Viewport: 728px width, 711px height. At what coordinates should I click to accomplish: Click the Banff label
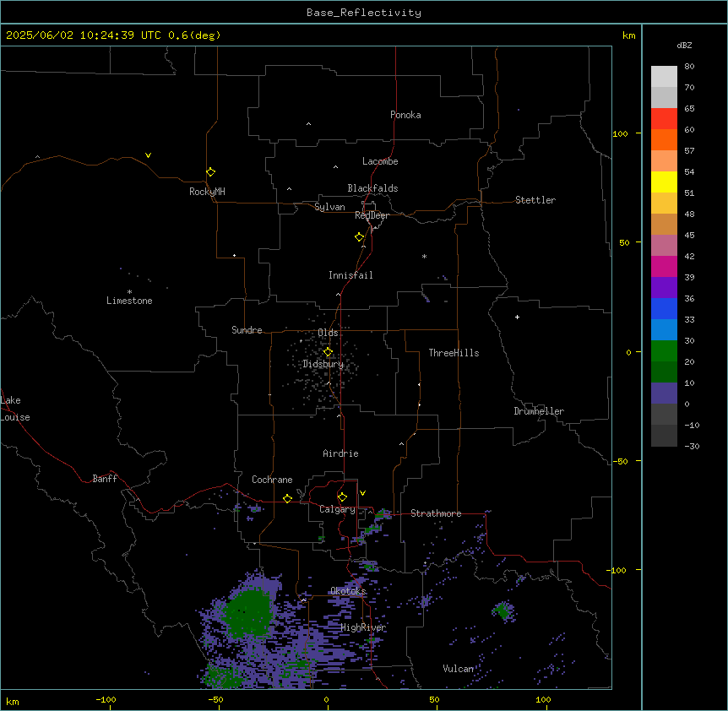tap(105, 479)
